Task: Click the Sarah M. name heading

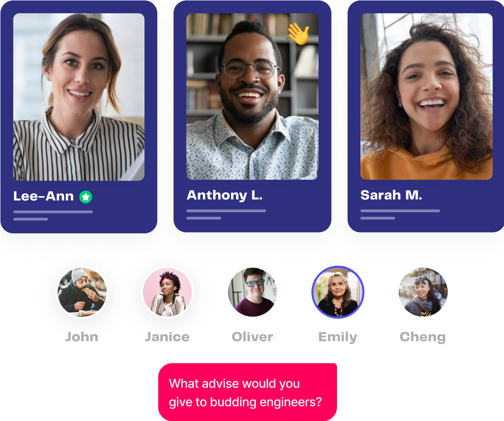Action: [x=391, y=195]
